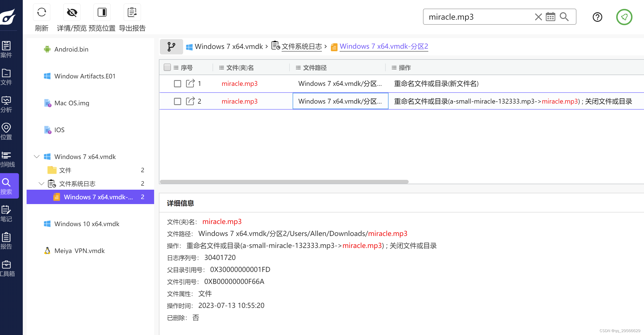644x335 pixels.
Task: Collapse the 文件系统日志 tree node
Action: 41,184
